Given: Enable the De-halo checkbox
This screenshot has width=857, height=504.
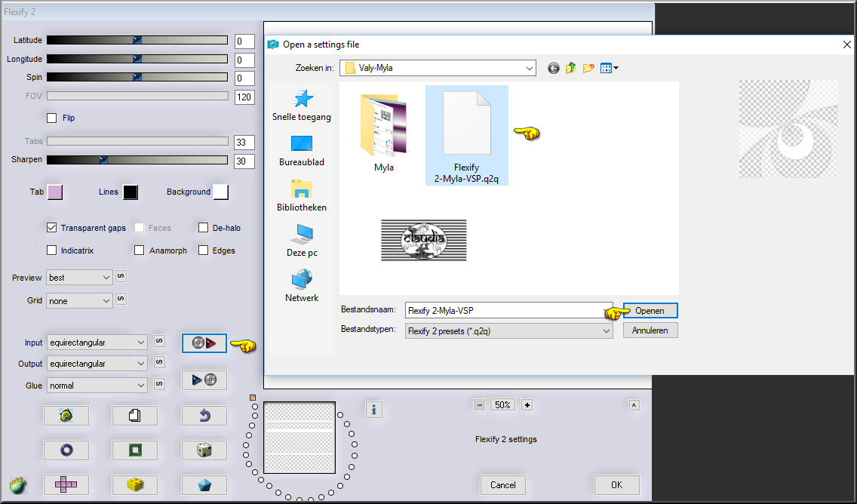Looking at the screenshot, I should (x=204, y=228).
